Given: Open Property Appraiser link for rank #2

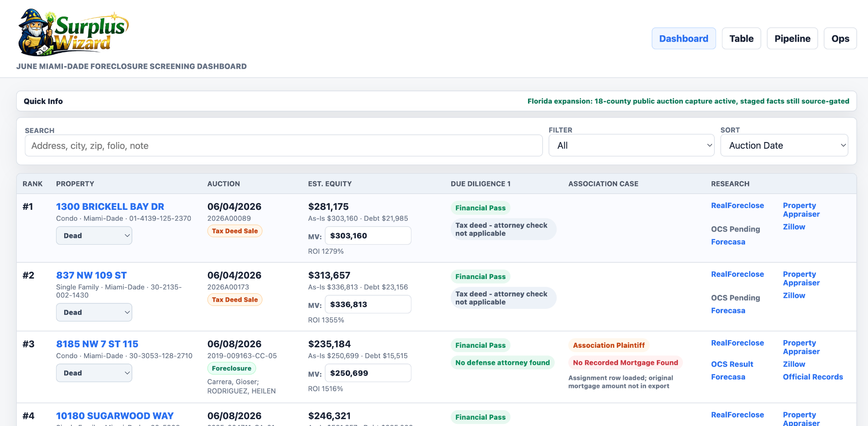Looking at the screenshot, I should coord(801,279).
